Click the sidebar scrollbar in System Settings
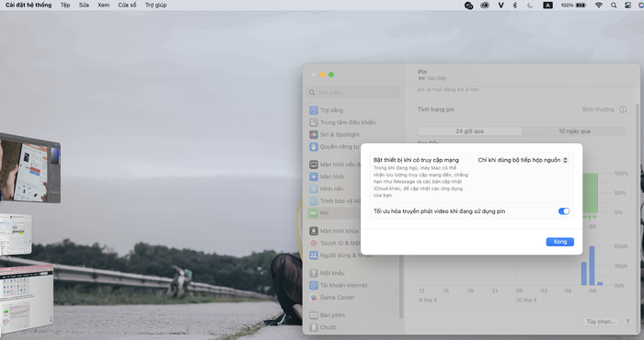This screenshot has width=644, height=340. pyautogui.click(x=401, y=287)
